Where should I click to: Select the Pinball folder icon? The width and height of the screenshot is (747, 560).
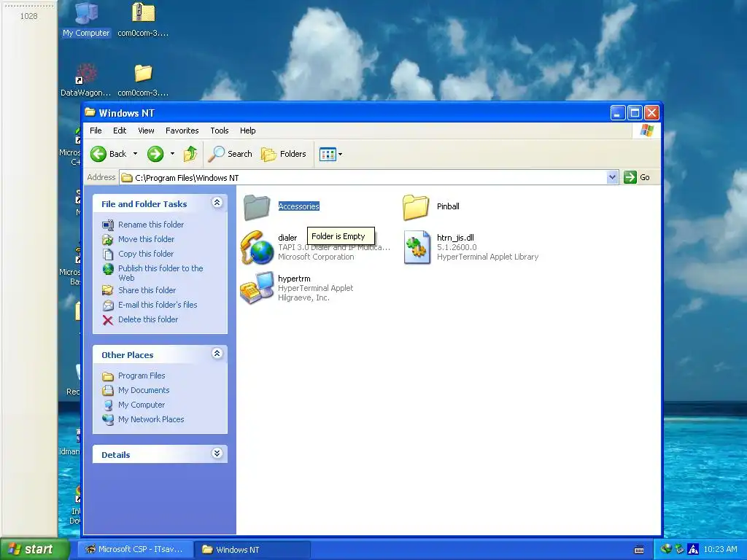point(416,207)
